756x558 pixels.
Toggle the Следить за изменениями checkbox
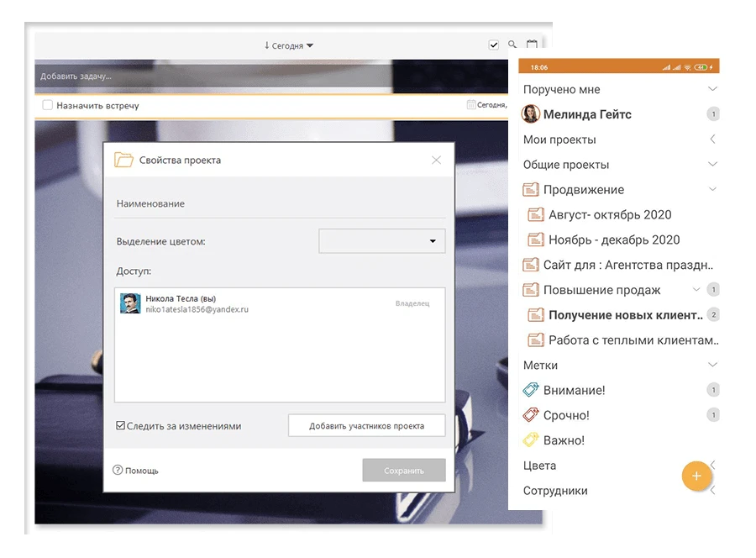coord(121,426)
